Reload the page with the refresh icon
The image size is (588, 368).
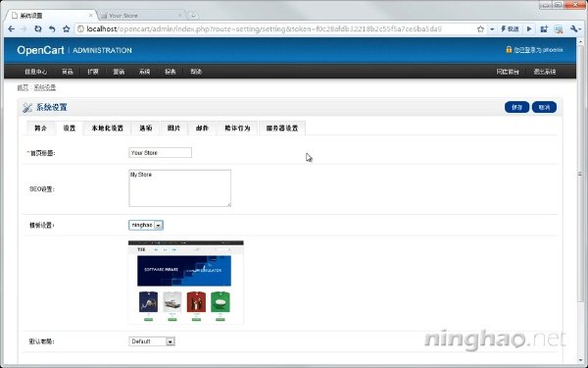pos(38,28)
